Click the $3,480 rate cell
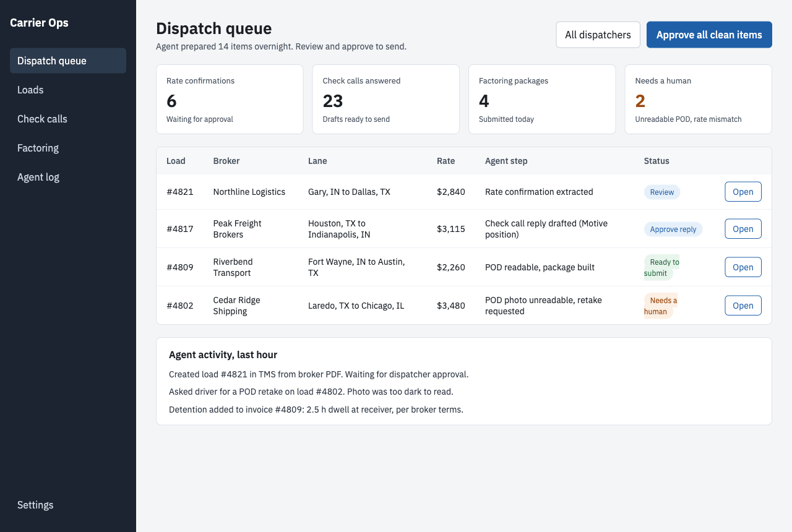The width and height of the screenshot is (792, 532). (x=451, y=306)
